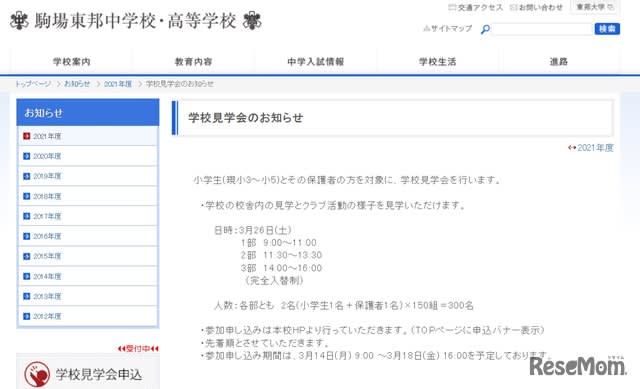Click the お知らせ sidebar header
The width and height of the screenshot is (640, 389).
(x=88, y=112)
